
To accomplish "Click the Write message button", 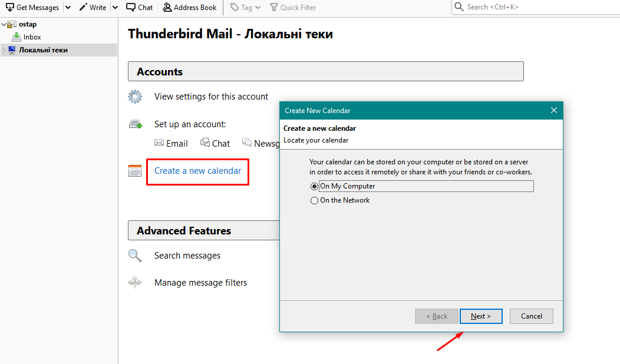I will (93, 8).
